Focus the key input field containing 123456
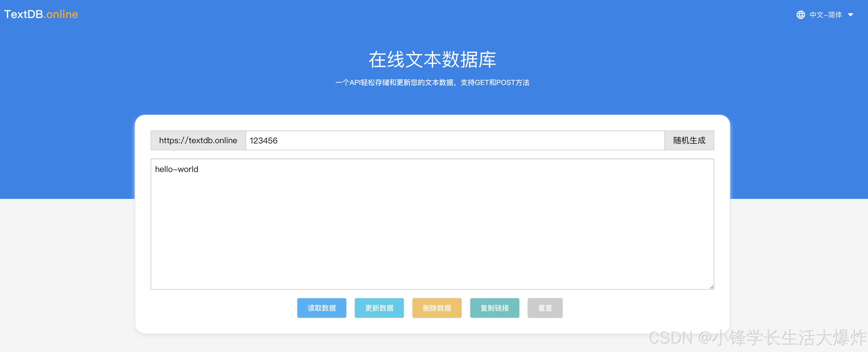868x352 pixels. click(x=455, y=140)
